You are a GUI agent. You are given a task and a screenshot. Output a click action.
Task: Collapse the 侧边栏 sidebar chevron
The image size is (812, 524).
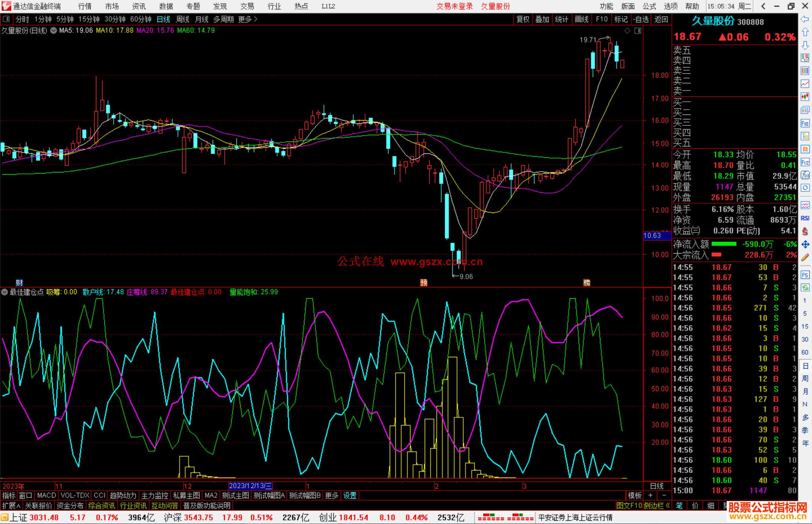pos(668,506)
